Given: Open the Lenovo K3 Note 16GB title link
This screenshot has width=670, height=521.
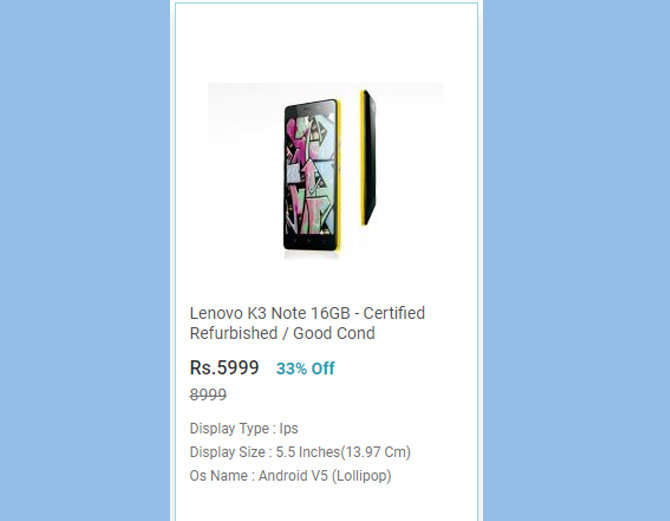Looking at the screenshot, I should [x=307, y=323].
